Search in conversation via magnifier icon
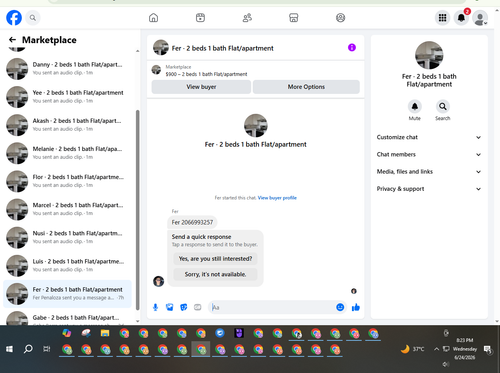This screenshot has height=373, width=500. point(443,107)
